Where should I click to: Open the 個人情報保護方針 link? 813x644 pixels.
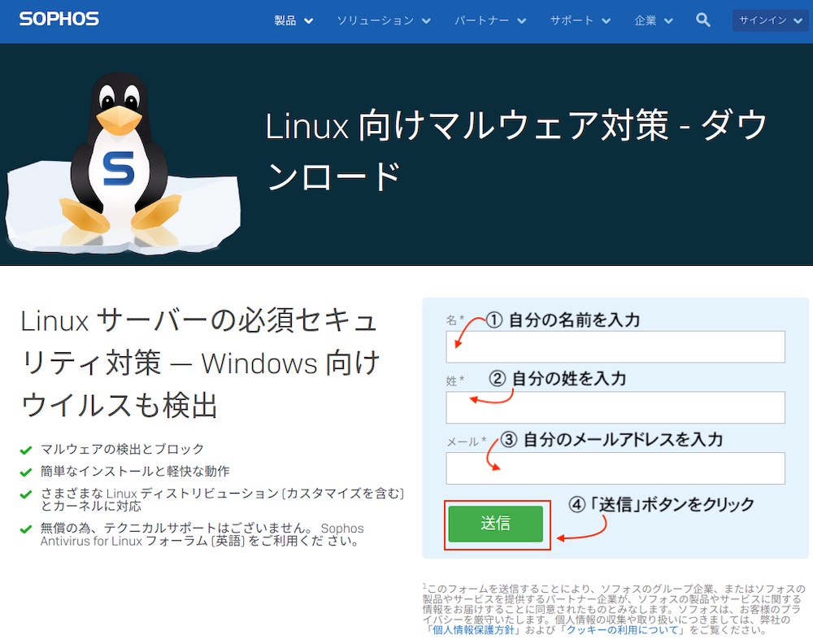tap(473, 630)
